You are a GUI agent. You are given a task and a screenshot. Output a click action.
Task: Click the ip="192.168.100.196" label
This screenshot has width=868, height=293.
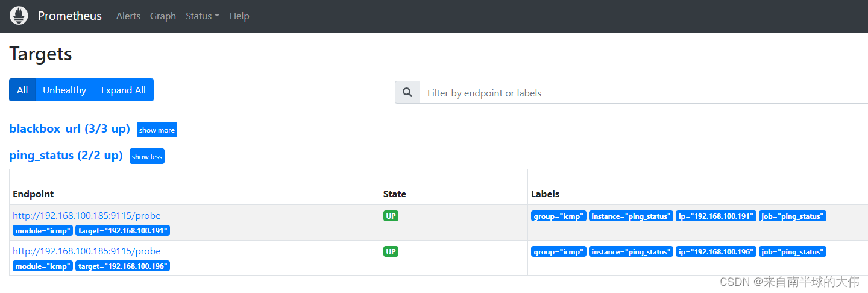[x=716, y=251]
